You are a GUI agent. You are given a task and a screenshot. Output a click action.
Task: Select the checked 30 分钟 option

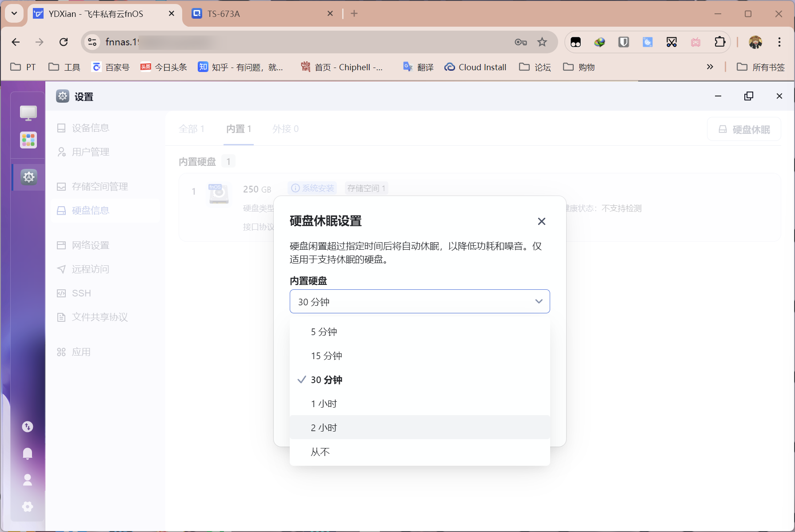(x=419, y=380)
